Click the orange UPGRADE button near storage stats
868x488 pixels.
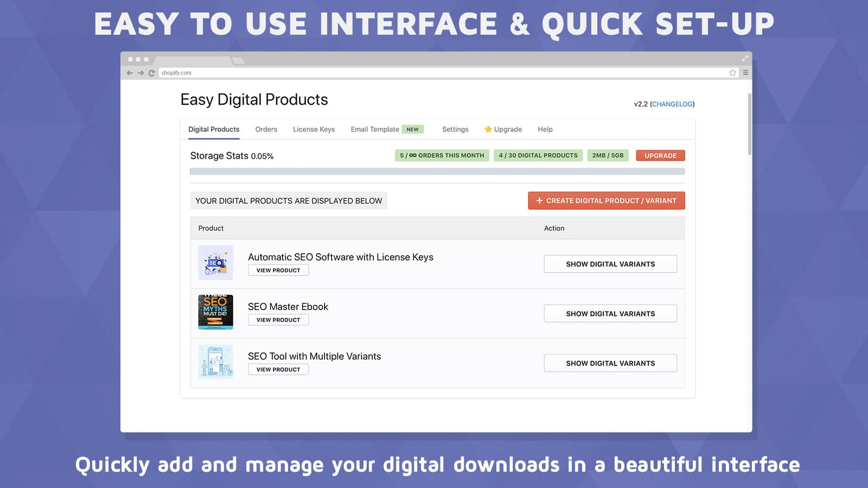pos(660,156)
